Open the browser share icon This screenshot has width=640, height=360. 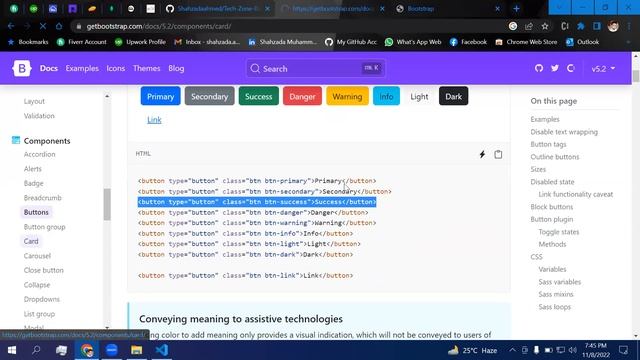pyautogui.click(x=529, y=26)
